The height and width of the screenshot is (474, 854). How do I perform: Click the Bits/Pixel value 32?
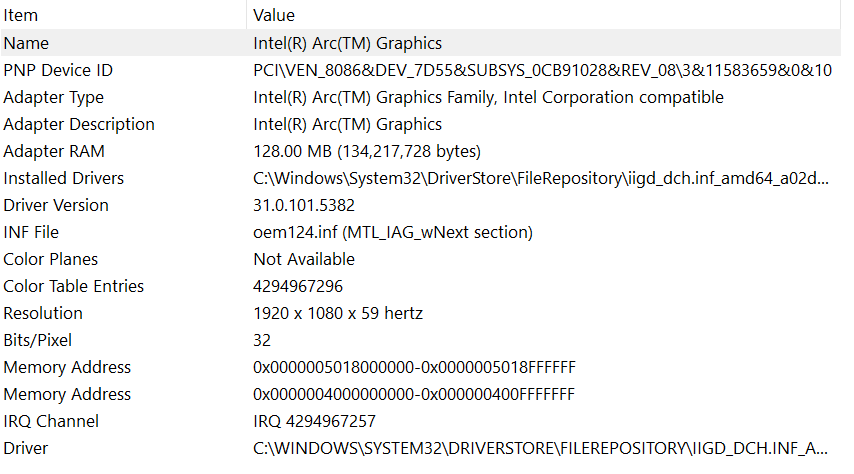tap(262, 340)
